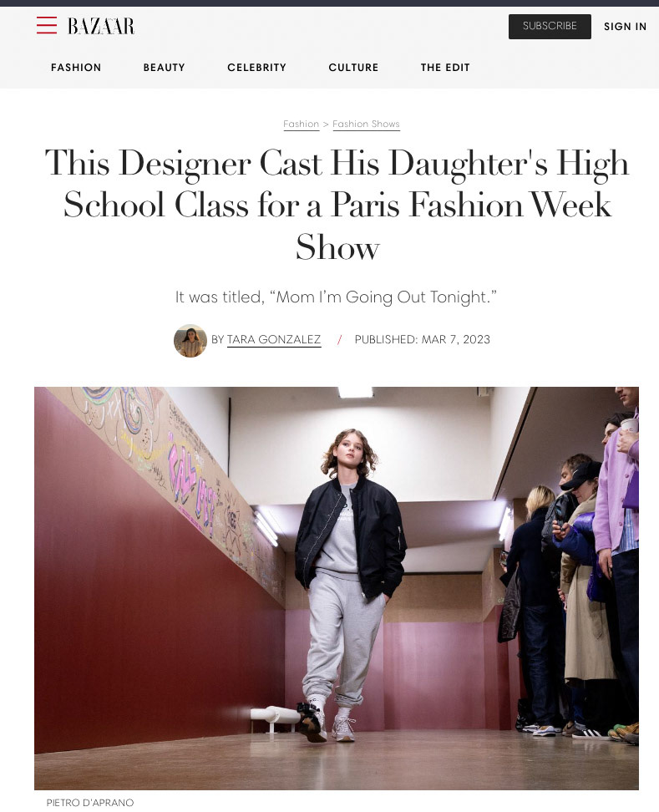Open the red hamburger menu icon

(47, 25)
